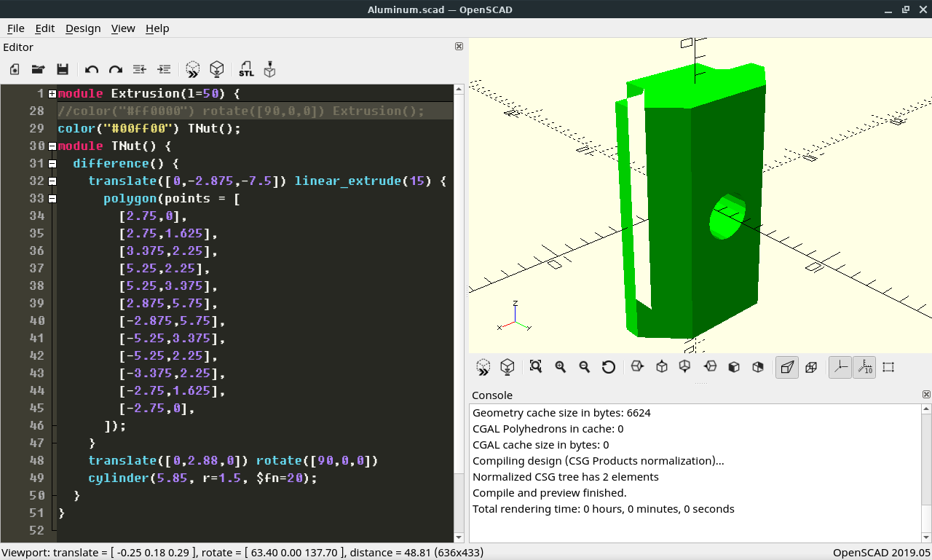Switch to the Bottom view
Image resolution: width=932 pixels, height=560 pixels.
[685, 367]
